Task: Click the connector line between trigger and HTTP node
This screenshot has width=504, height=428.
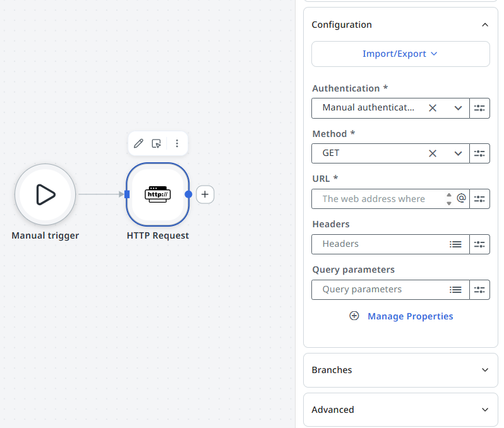Action: [100, 194]
